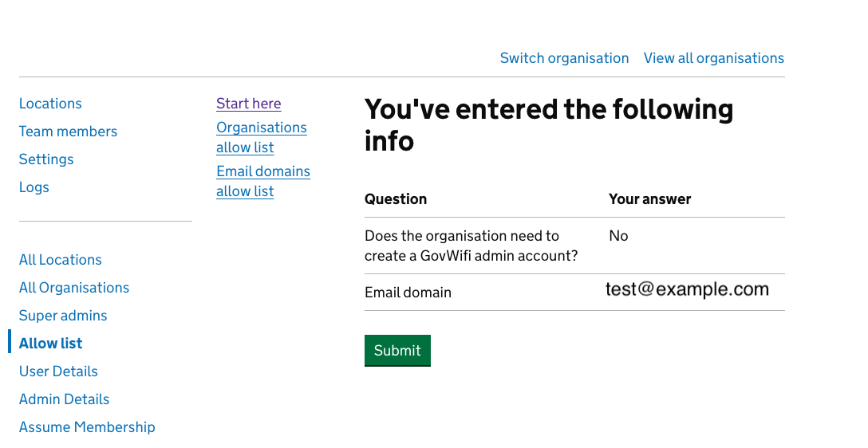Select the active Allow list item

tap(51, 344)
